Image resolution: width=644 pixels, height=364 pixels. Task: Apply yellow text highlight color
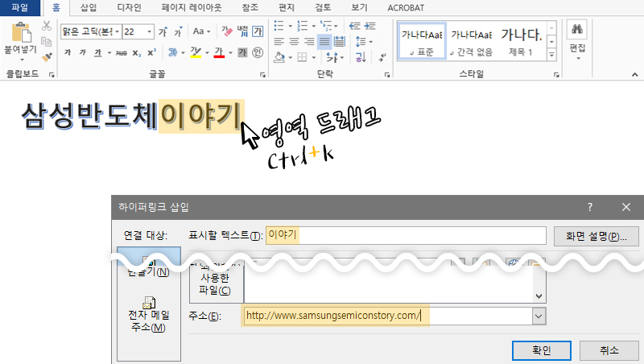(x=196, y=52)
